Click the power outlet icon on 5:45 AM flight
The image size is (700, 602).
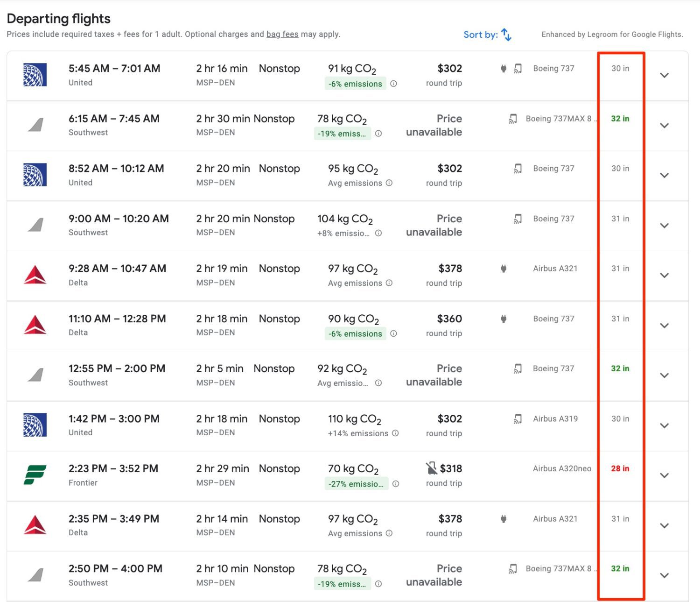[503, 68]
